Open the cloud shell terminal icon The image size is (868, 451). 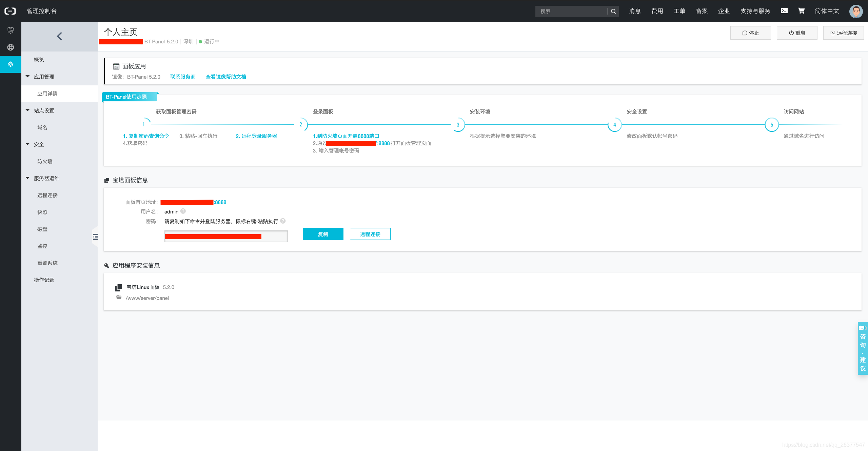[784, 11]
